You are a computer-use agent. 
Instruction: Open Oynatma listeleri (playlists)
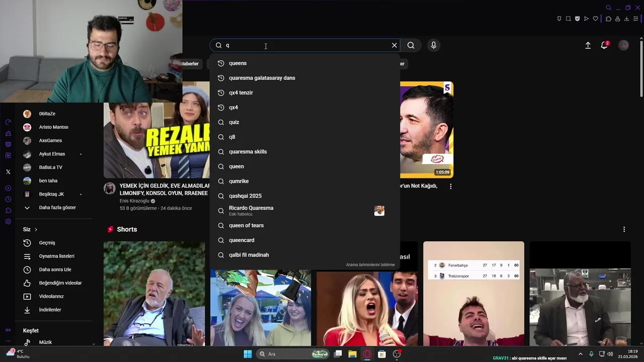[56, 256]
